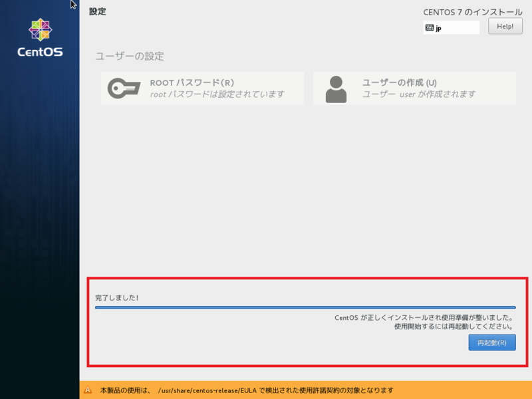Click the completed installation progress bar
This screenshot has height=399, width=532.
(x=305, y=307)
